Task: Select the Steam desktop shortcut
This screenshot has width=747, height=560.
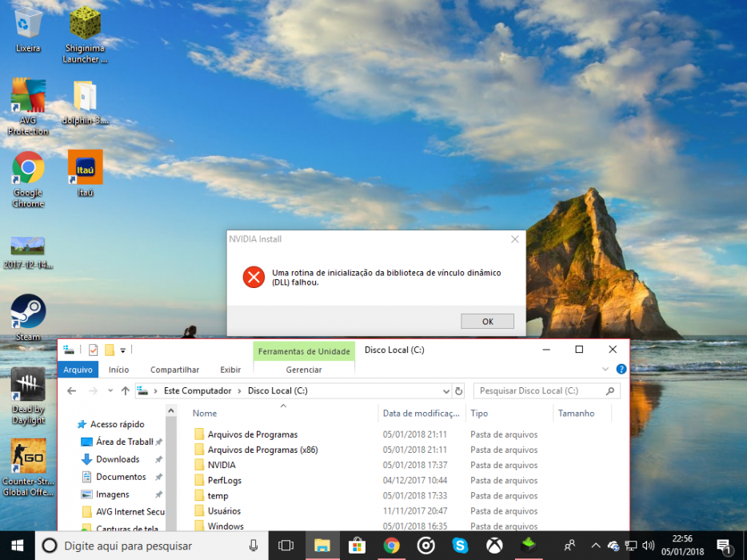Action: click(28, 318)
